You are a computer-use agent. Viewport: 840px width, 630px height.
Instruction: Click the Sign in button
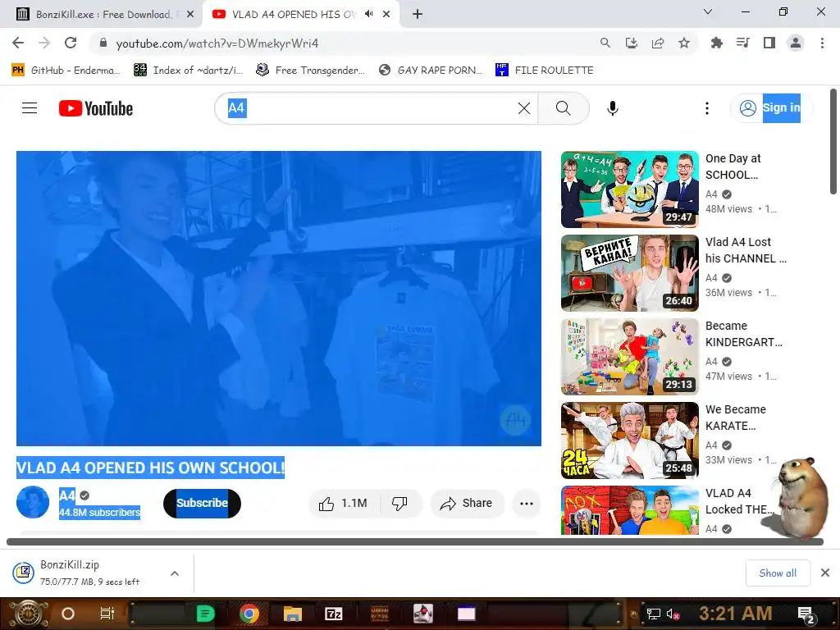[771, 108]
